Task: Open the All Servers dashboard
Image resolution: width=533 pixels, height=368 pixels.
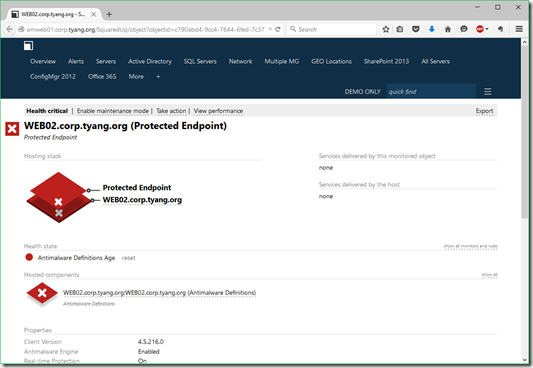Action: click(435, 61)
